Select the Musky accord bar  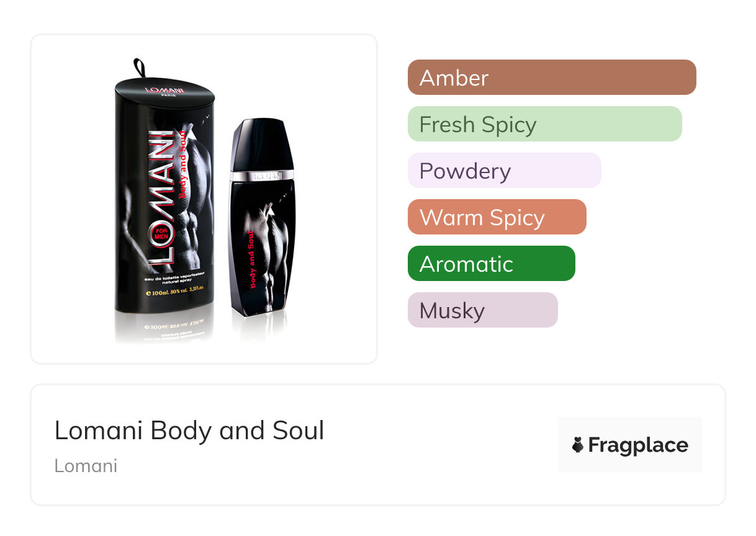(482, 310)
